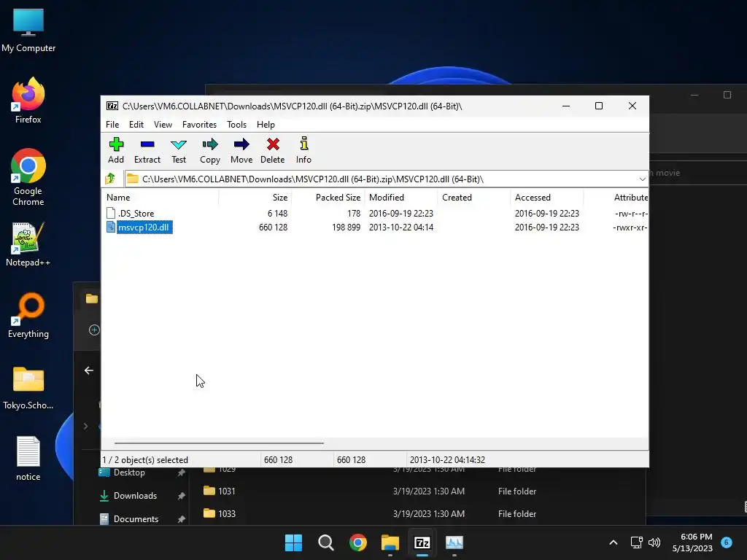Screen dimensions: 747x560
Task: Click the volume speaker tray icon
Action: [654, 542]
